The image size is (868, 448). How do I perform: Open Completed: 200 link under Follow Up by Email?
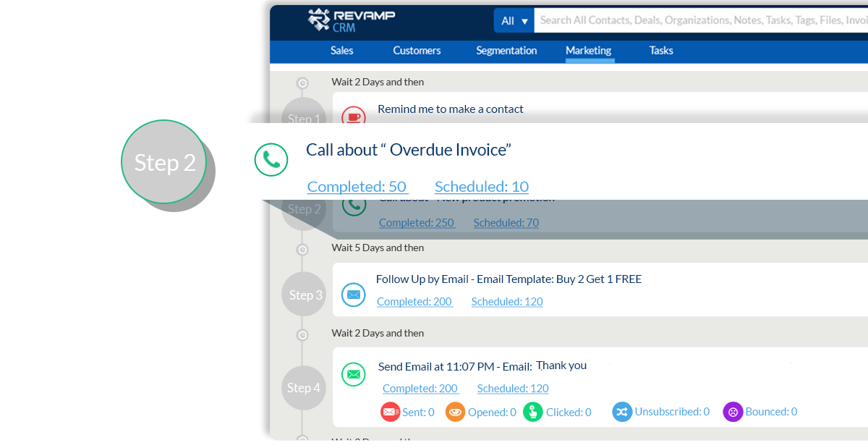tap(414, 302)
